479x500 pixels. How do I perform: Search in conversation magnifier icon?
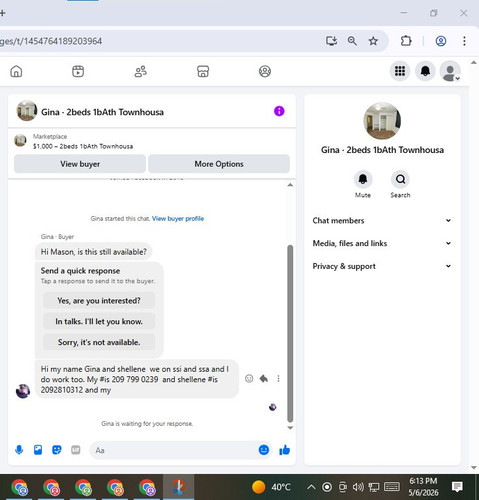point(400,179)
